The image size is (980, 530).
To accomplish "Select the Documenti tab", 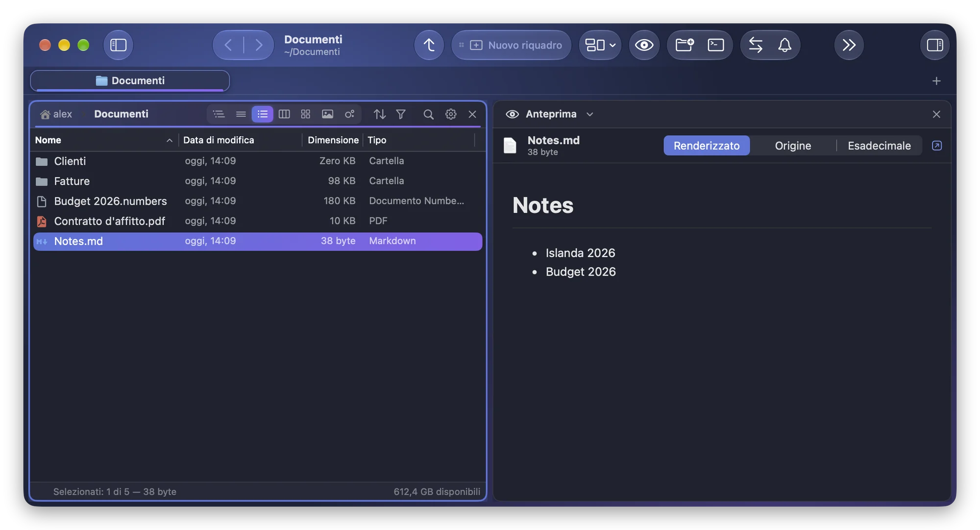I will 130,80.
